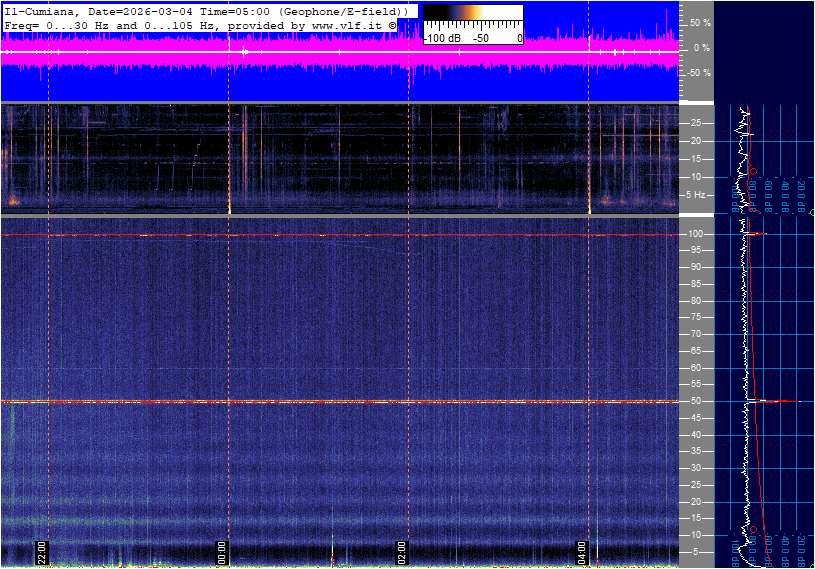Click the 0 % amplitude axis label
The image size is (815, 569).
coord(702,47)
